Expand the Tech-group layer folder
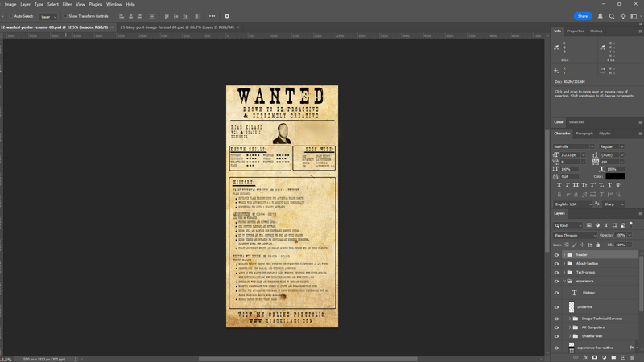 click(563, 273)
